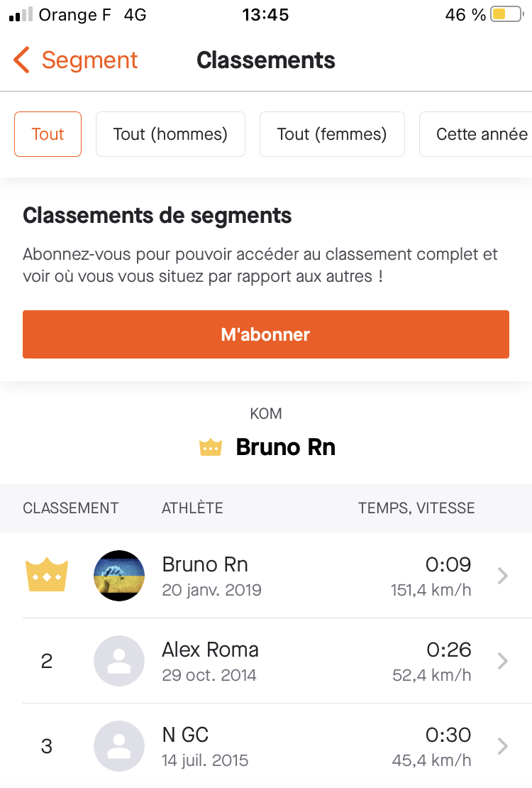Tap the crown rank icon in first row
Image resolution: width=532 pixels, height=788 pixels.
point(47,575)
